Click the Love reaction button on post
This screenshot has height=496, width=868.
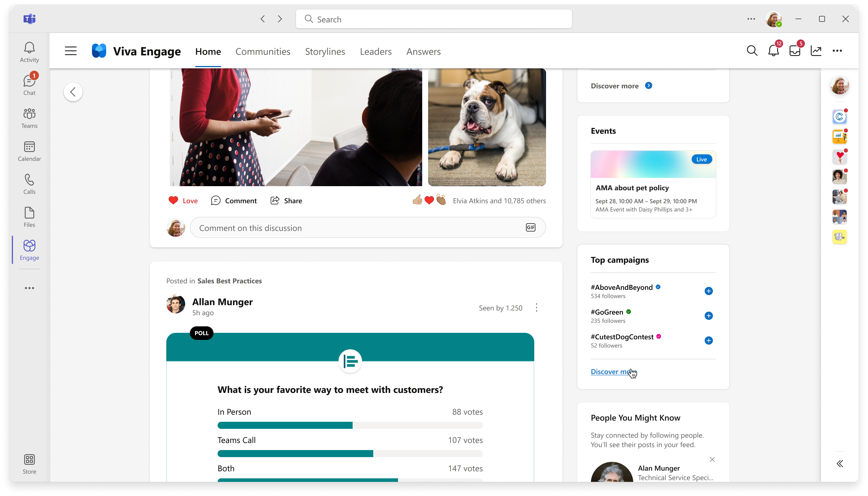[183, 201]
